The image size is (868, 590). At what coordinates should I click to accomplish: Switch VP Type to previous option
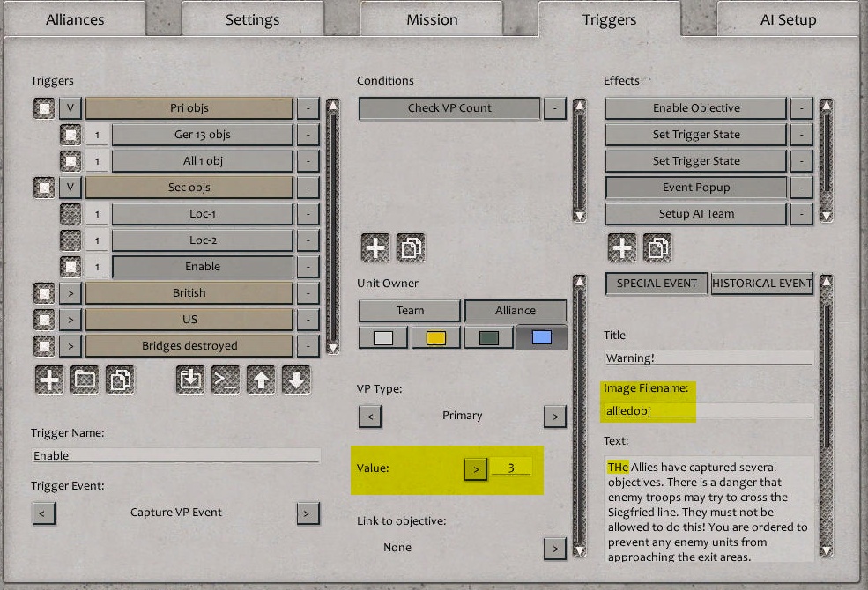pos(370,417)
